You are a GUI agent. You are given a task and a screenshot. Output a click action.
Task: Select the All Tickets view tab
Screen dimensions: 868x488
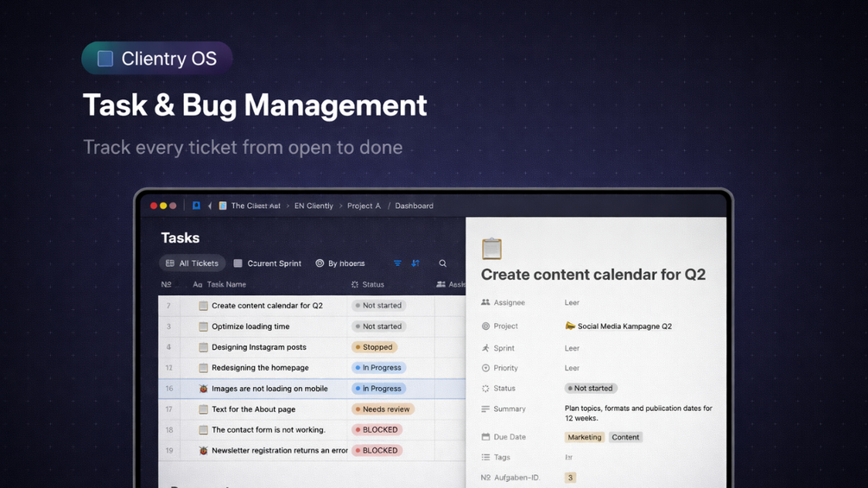192,263
